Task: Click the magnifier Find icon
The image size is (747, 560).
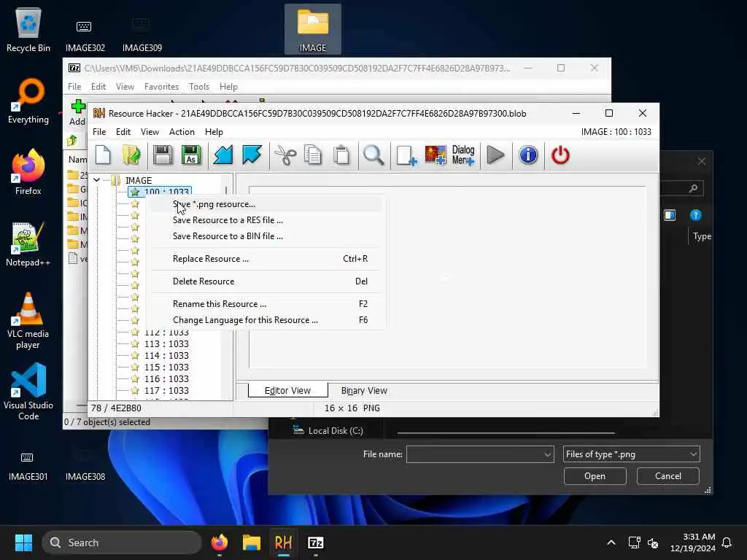Action: coord(373,155)
